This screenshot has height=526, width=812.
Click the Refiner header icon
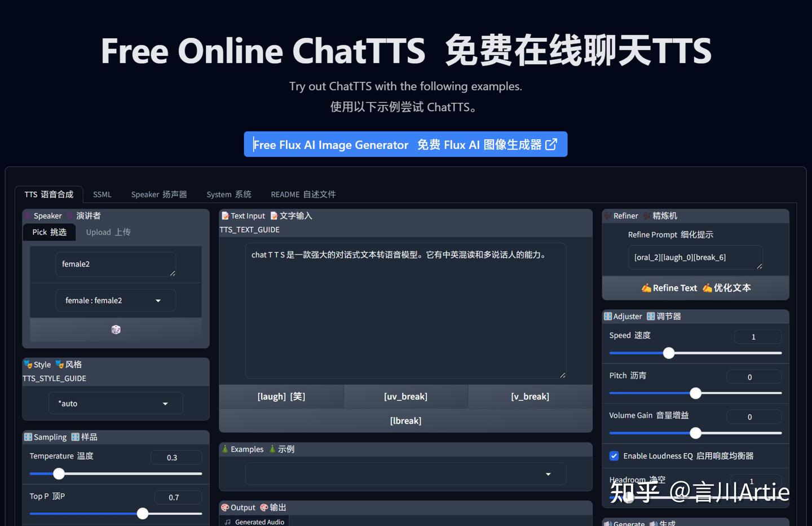click(610, 216)
